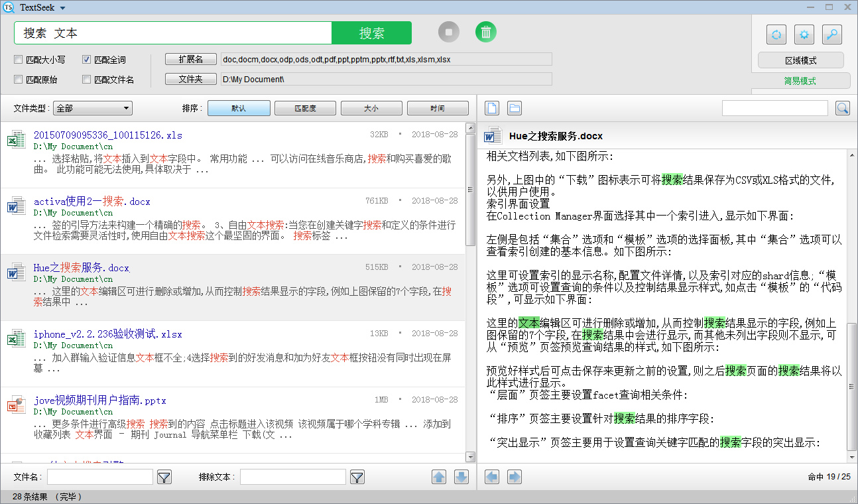Screen dimensions: 858x504
Task: Click the 文件名 filter input
Action: coord(100,477)
